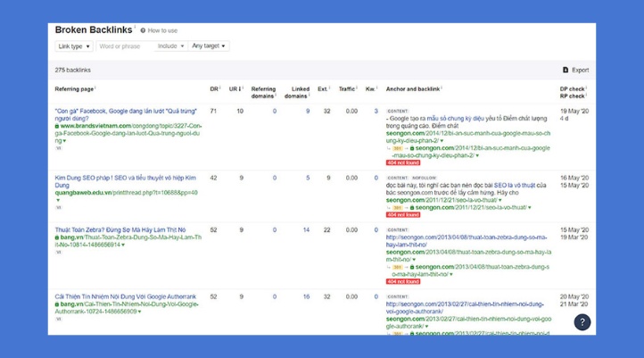Open the Any target dropdown
The height and width of the screenshot is (358, 644).
209,46
